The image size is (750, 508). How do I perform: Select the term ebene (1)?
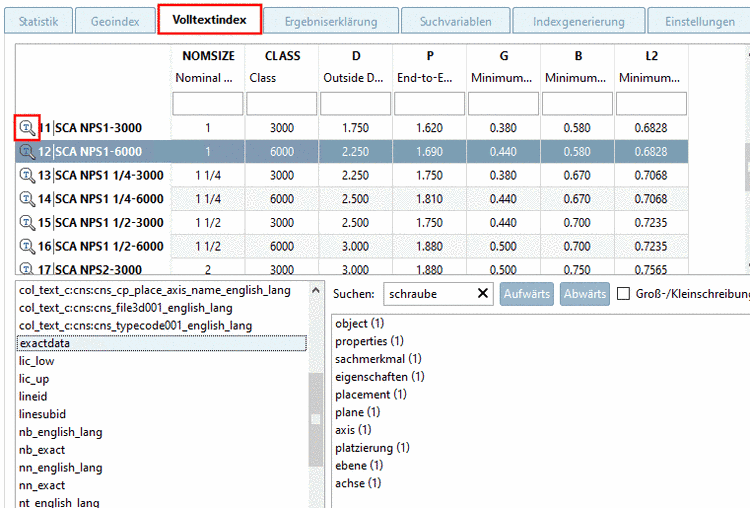pyautogui.click(x=359, y=466)
